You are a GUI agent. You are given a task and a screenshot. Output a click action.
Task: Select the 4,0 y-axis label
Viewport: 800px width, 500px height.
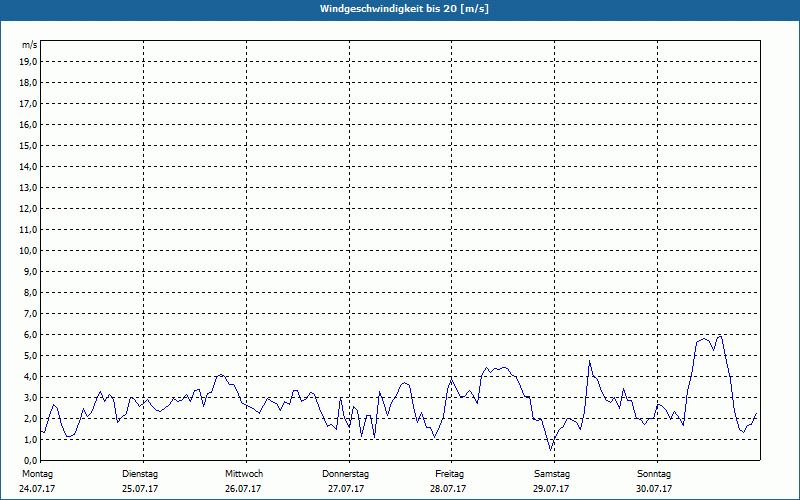pos(30,377)
